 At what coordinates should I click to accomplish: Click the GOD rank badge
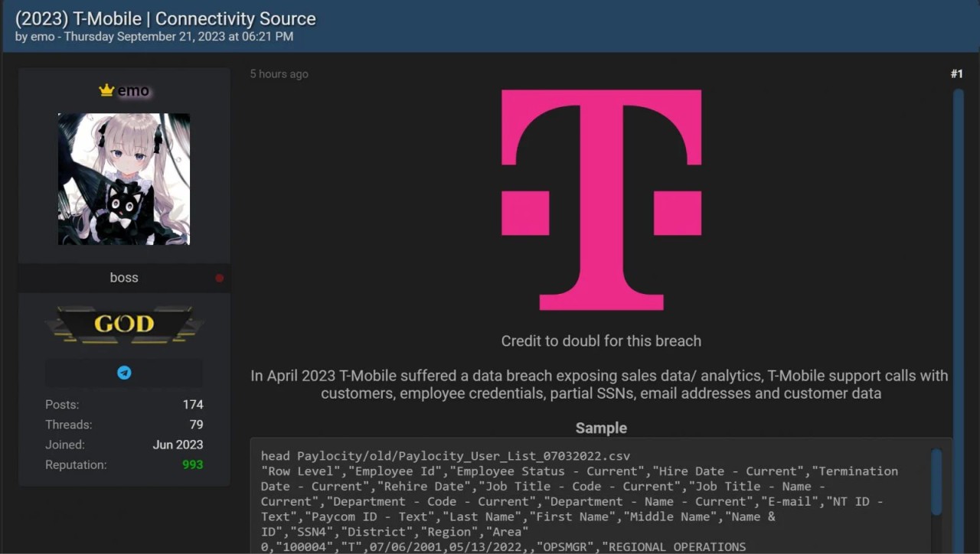[124, 324]
